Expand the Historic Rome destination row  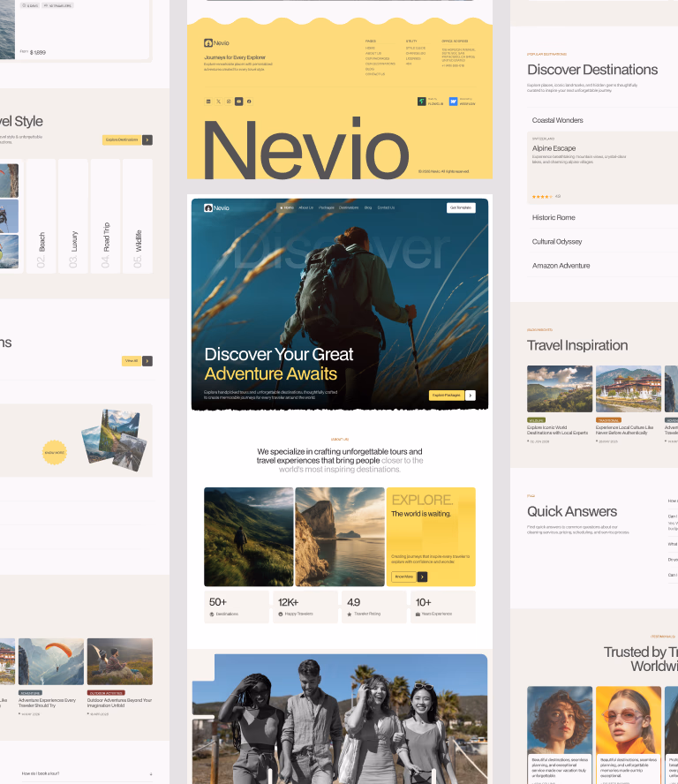(602, 217)
